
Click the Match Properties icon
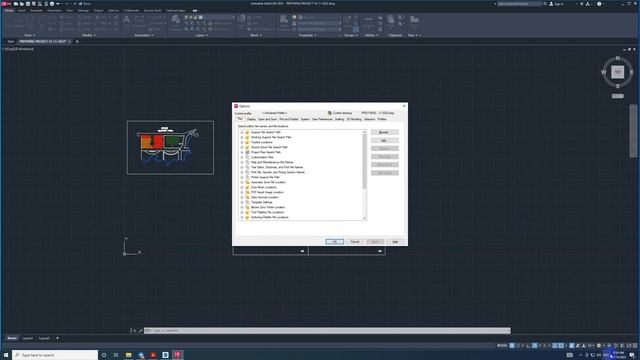tap(284, 20)
